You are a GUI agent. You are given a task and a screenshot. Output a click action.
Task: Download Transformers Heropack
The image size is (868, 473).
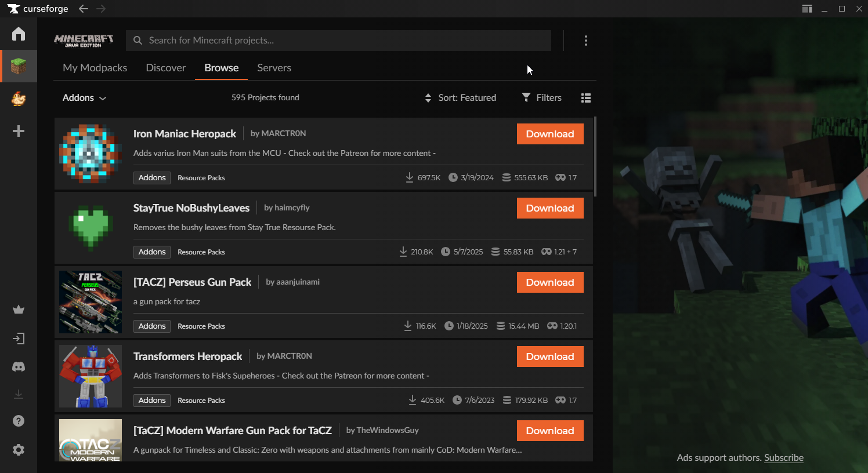pyautogui.click(x=550, y=356)
